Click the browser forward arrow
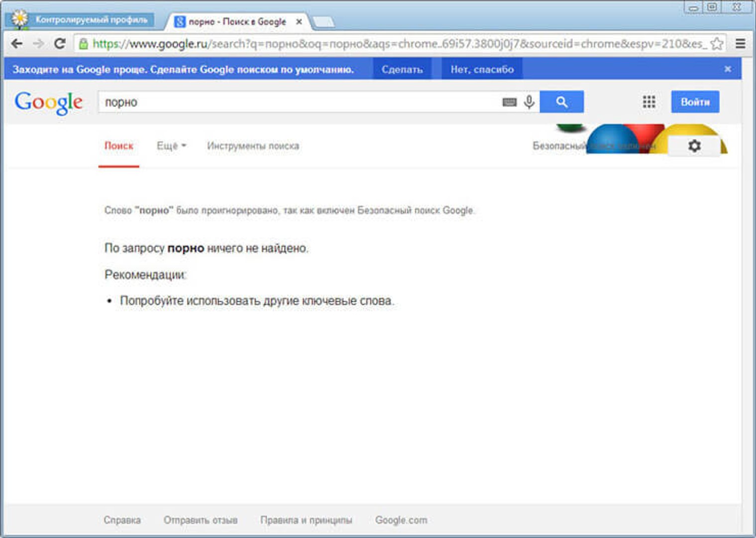The width and height of the screenshot is (756, 538). pyautogui.click(x=38, y=44)
